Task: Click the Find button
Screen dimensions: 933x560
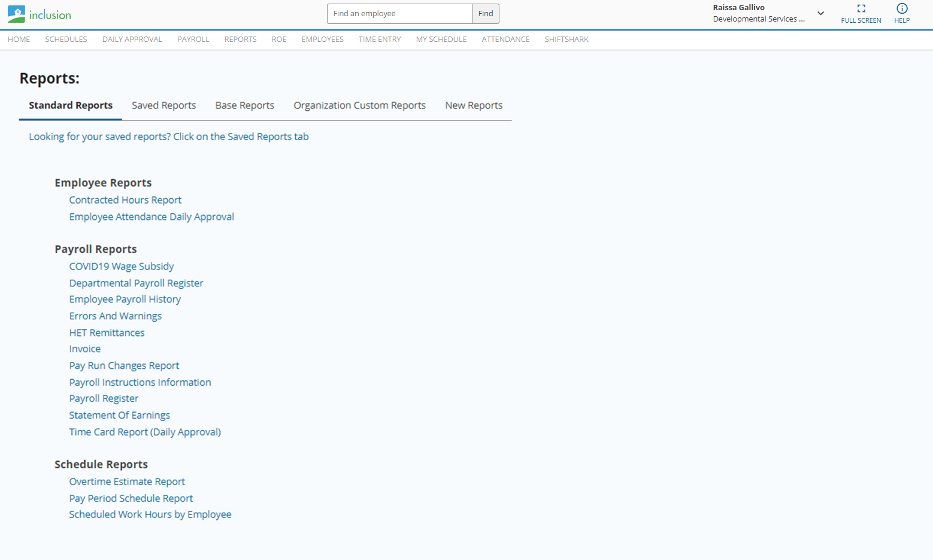Action: click(486, 14)
